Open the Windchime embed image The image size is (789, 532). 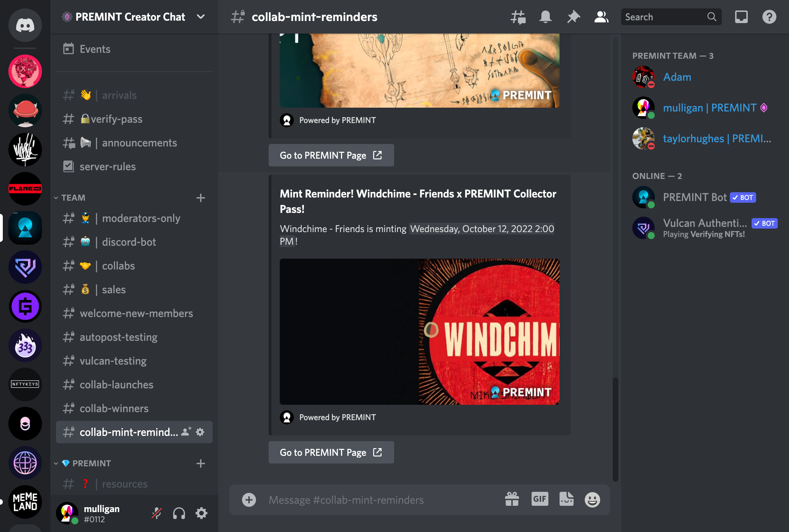(420, 332)
